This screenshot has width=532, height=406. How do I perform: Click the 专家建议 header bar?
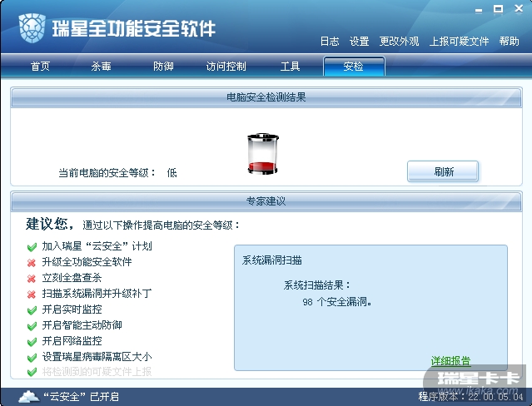click(x=266, y=201)
